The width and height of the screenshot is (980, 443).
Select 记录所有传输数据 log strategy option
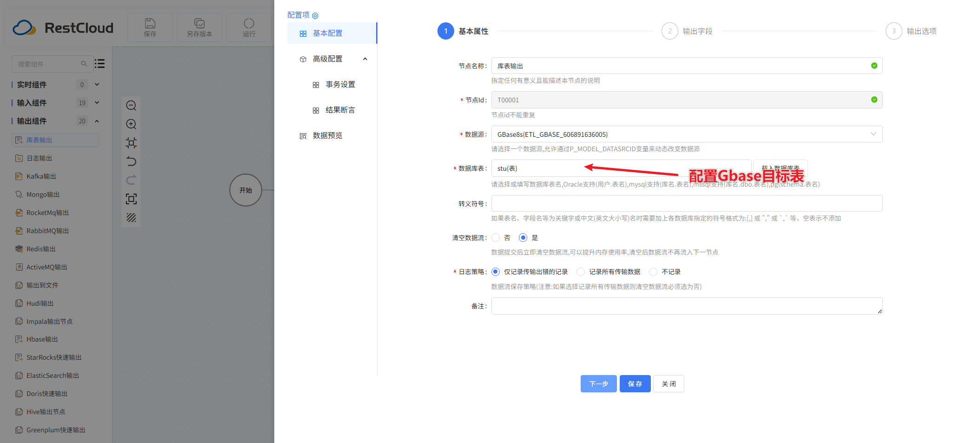point(580,271)
